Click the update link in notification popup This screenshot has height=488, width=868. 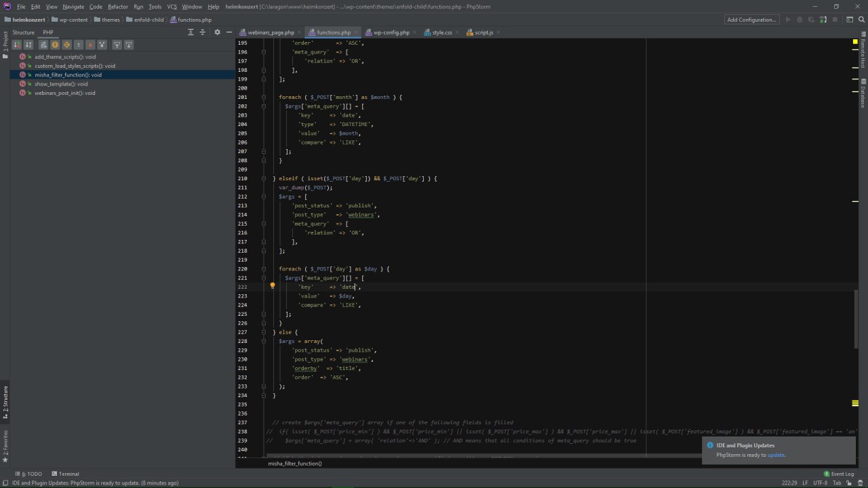click(776, 455)
